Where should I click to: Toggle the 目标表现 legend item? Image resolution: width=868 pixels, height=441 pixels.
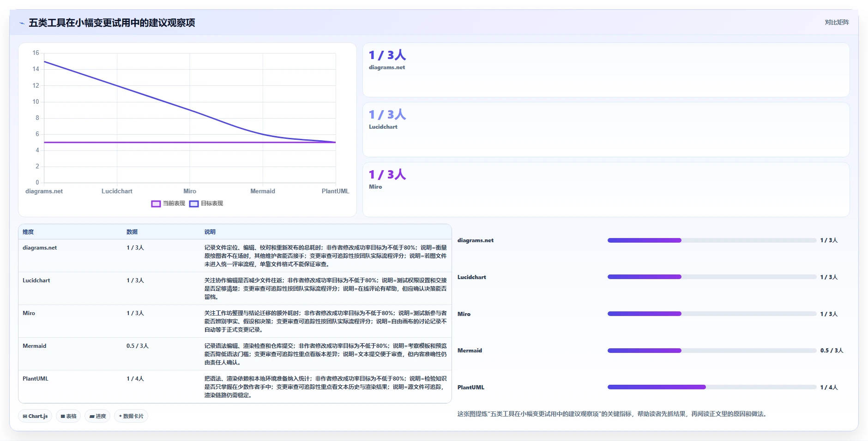206,203
